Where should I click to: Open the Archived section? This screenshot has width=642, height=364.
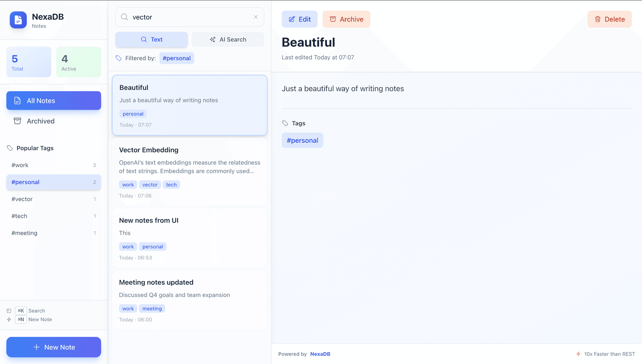(40, 121)
